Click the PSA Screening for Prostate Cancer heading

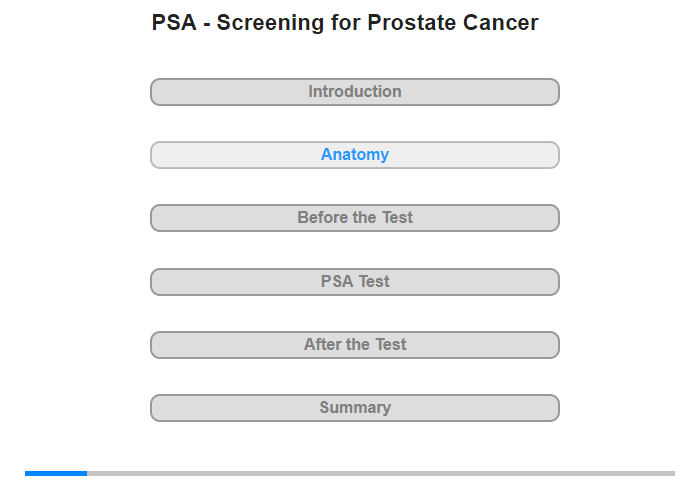[345, 23]
